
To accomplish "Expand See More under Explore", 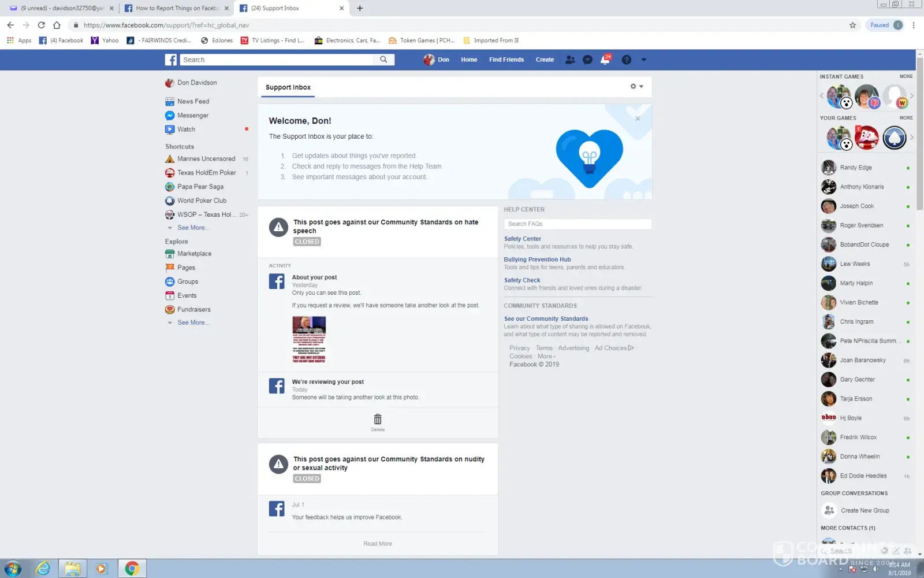I will click(x=192, y=323).
